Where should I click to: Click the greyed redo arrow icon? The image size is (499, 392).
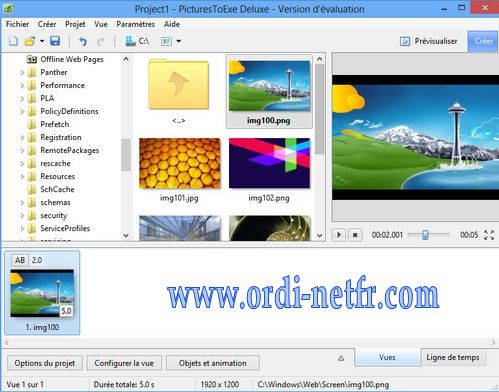[x=100, y=41]
